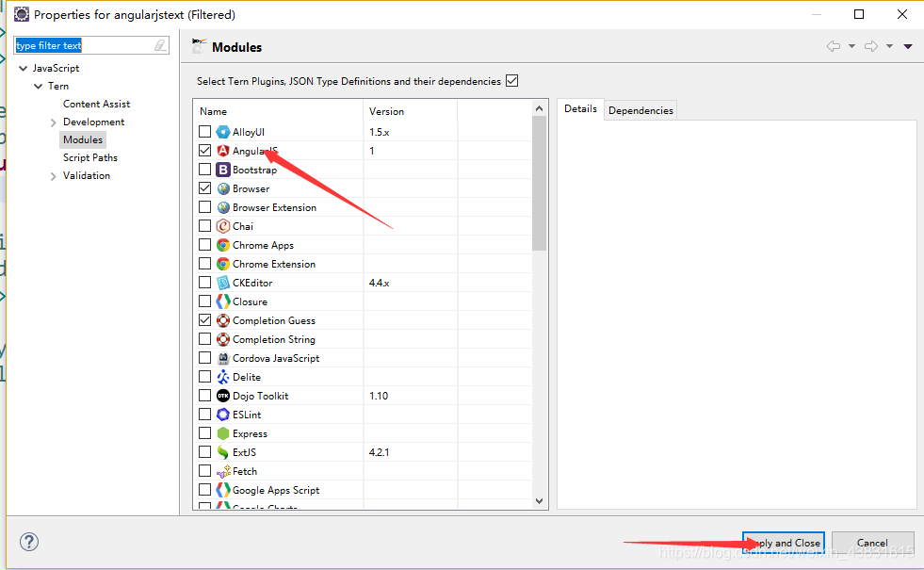
Task: Sort by the Name column header
Action: pyautogui.click(x=278, y=111)
